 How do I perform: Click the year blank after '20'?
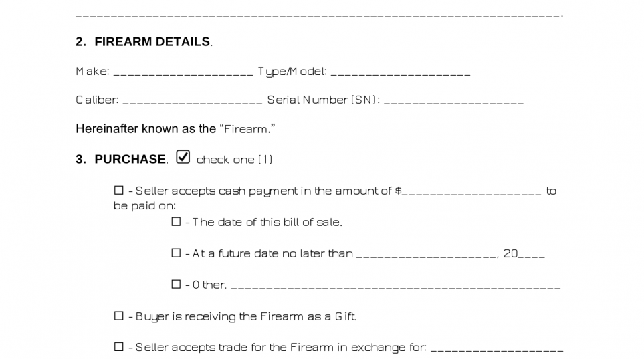(x=532, y=256)
